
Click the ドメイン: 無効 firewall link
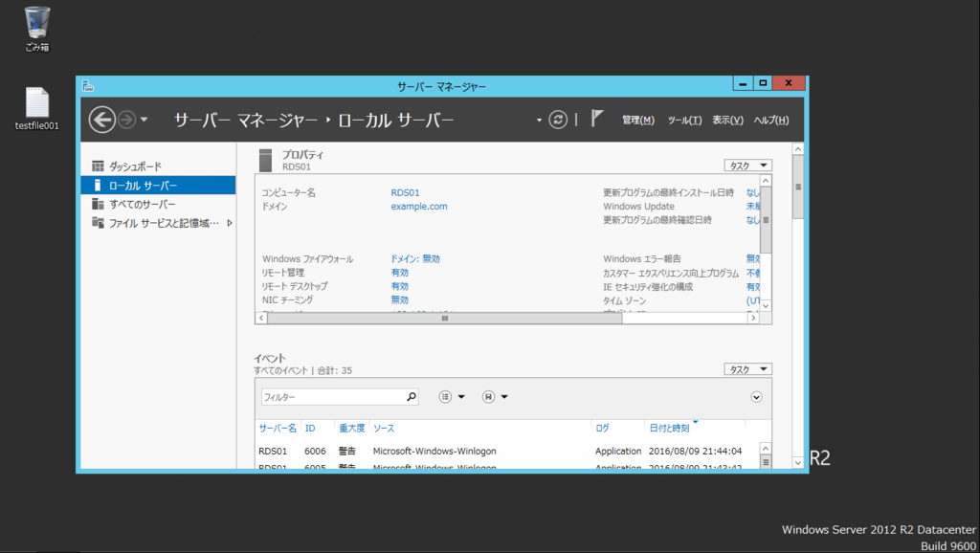415,258
